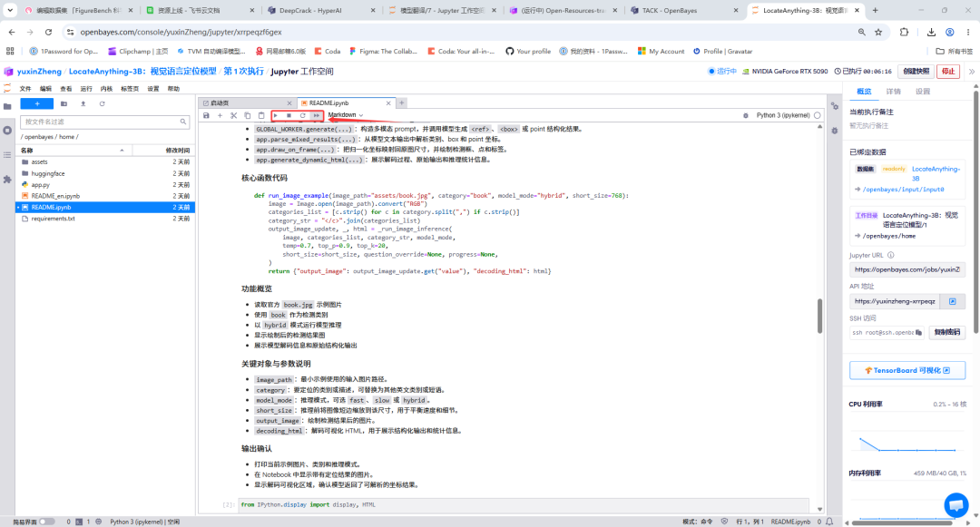Click the 复制密码 button
The height and width of the screenshot is (527, 980).
(x=946, y=332)
